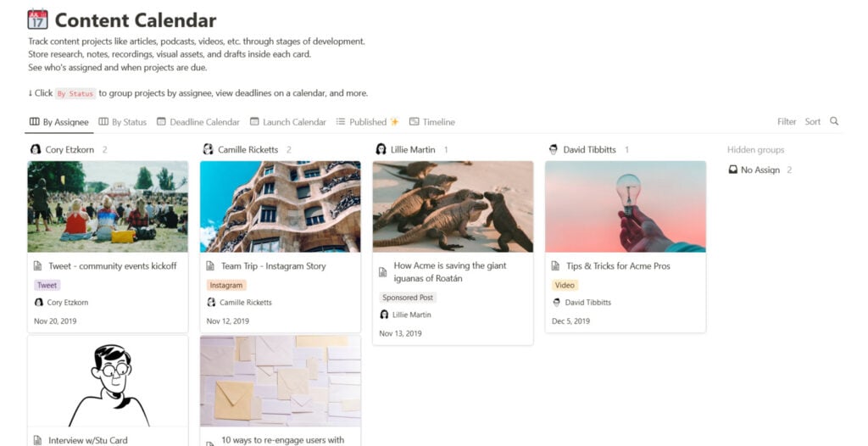This screenshot has height=446, width=868.
Task: Click Cory Etzkorn's avatar in column header
Action: click(x=36, y=149)
